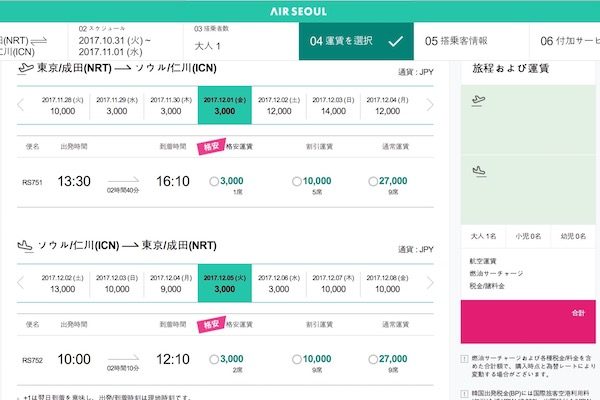The width and height of the screenshot is (600, 400).
Task: Click the landing plane icon in itinerary panel
Action: point(479,171)
